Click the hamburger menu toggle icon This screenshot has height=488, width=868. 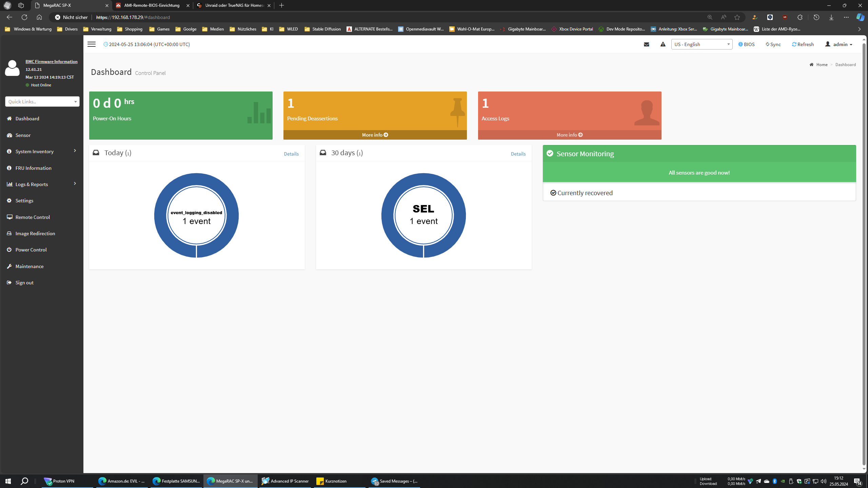[x=92, y=44]
